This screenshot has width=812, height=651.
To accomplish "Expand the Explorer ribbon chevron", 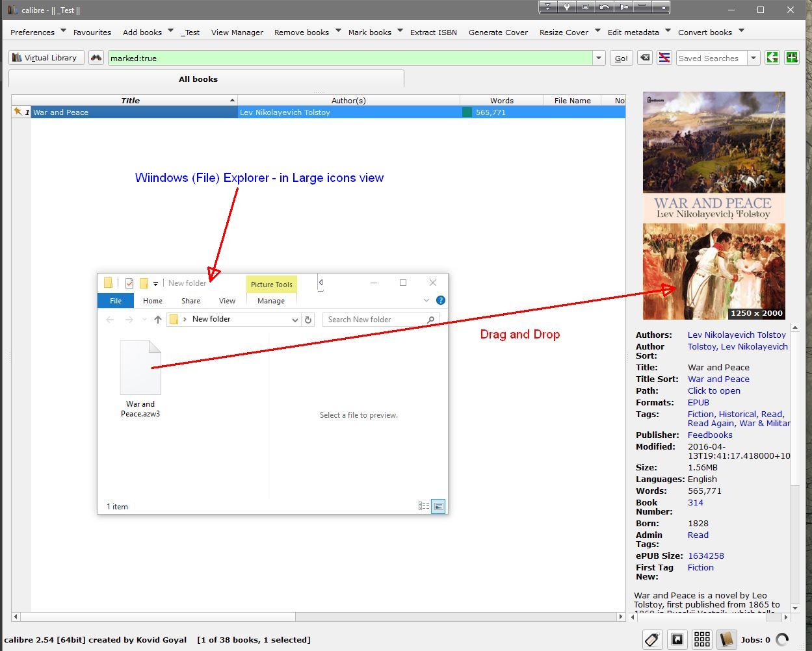I will point(426,300).
